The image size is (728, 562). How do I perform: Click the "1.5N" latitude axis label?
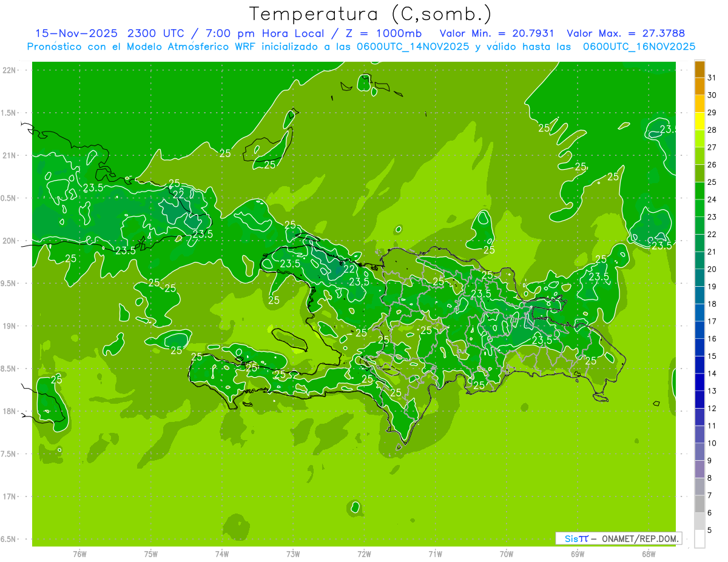pyautogui.click(x=10, y=113)
